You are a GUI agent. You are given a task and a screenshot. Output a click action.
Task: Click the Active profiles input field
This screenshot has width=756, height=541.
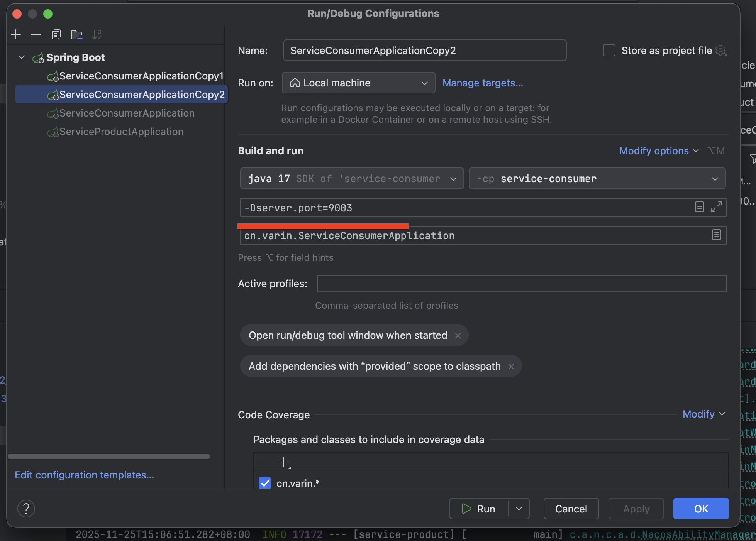(x=521, y=284)
